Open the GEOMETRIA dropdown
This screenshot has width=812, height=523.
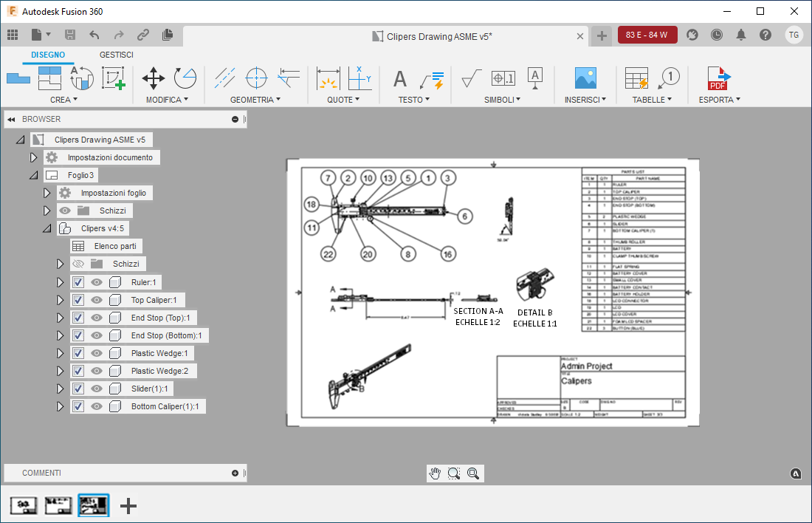[255, 100]
